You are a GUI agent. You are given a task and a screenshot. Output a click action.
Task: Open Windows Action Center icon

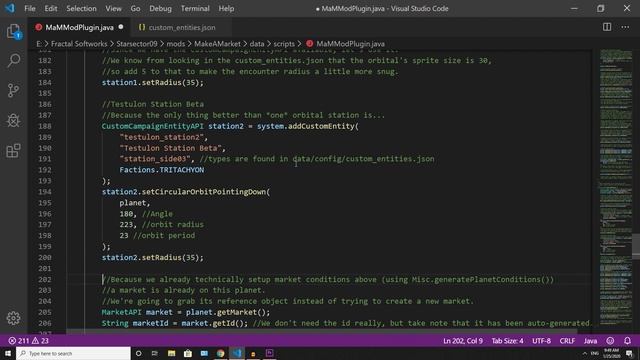pos(629,353)
